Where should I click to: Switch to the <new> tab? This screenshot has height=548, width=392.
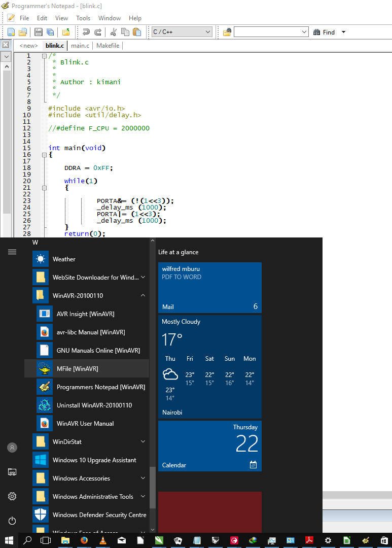(28, 46)
